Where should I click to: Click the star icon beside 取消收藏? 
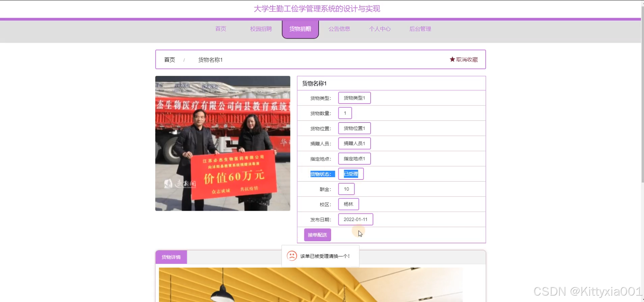click(452, 59)
